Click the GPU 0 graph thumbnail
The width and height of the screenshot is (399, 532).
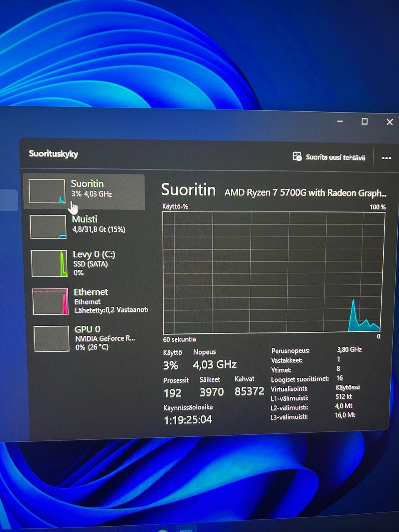(x=52, y=339)
